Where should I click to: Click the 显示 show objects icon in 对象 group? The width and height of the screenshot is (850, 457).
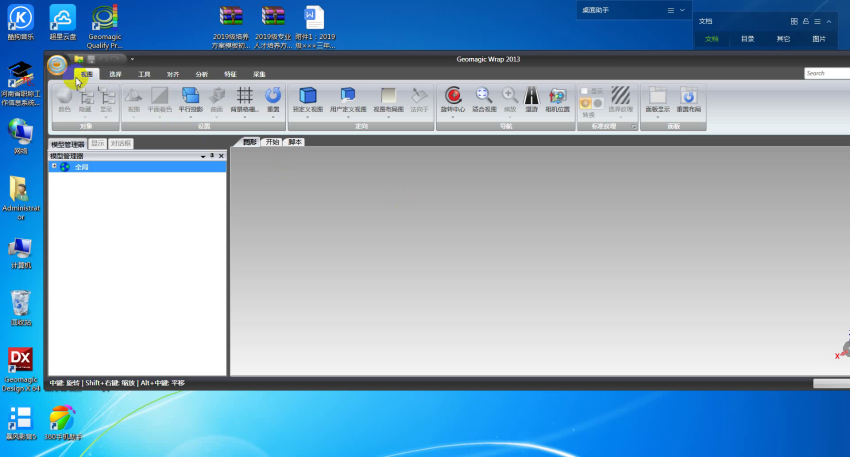107,96
